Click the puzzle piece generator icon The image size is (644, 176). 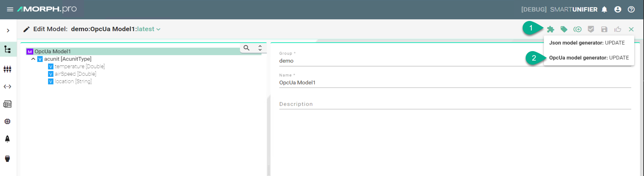click(x=550, y=29)
